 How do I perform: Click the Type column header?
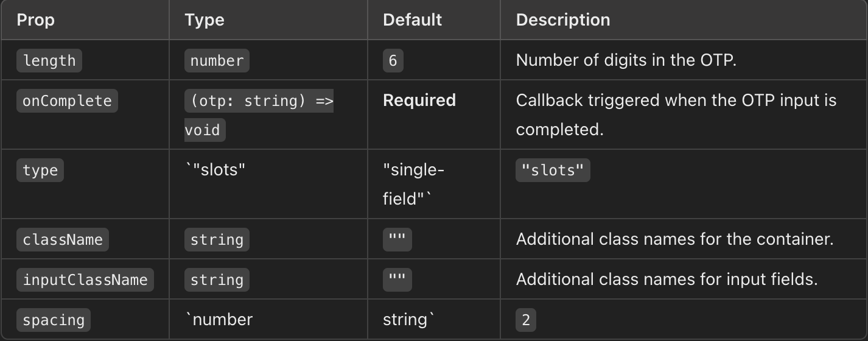point(205,19)
